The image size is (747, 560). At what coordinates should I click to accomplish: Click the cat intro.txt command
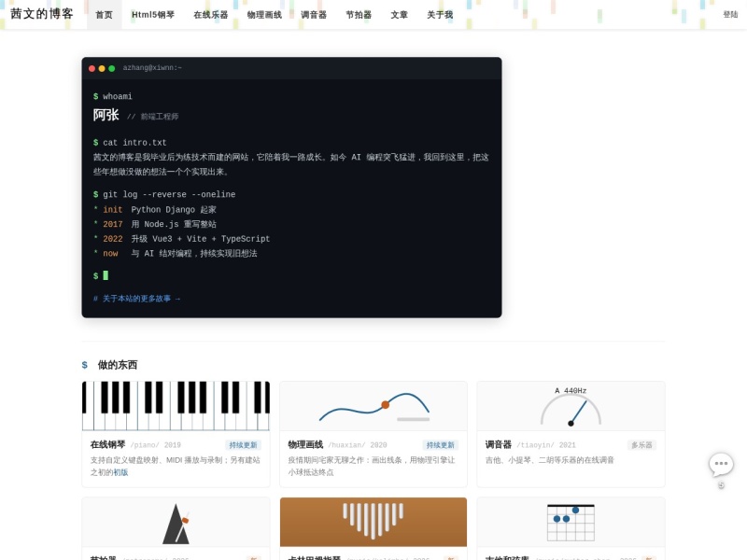130,143
